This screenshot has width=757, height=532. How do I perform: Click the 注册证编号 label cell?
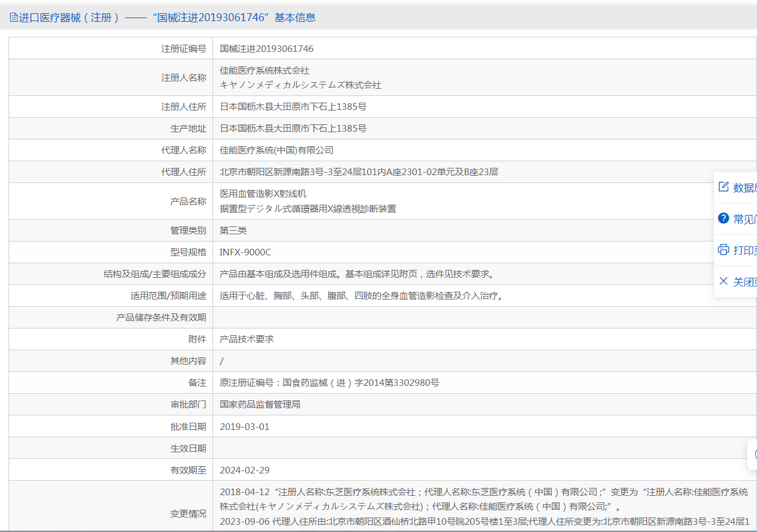110,48
